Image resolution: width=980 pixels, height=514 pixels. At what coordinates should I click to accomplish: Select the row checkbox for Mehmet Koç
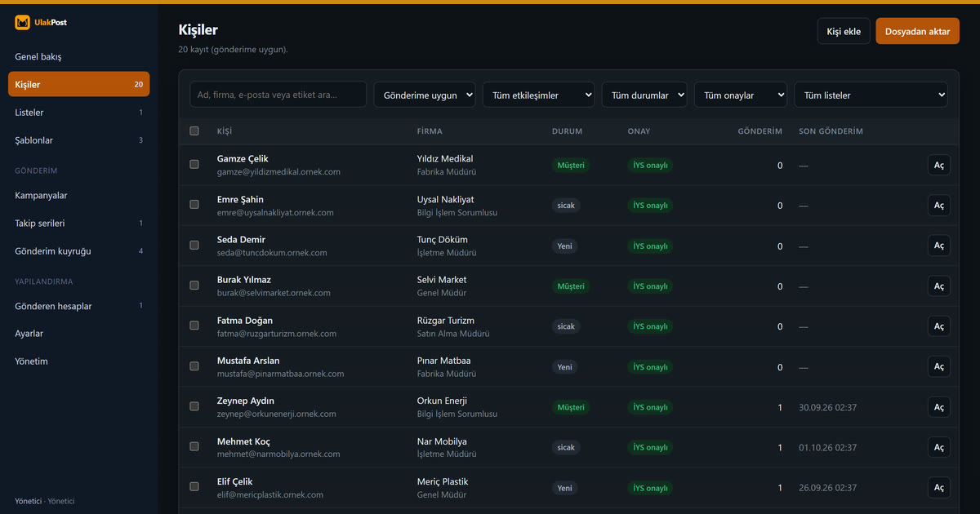[194, 446]
